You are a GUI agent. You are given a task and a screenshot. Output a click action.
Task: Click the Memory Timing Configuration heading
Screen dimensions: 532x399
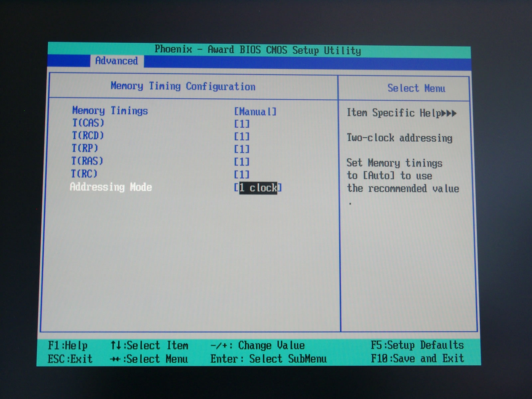point(183,86)
